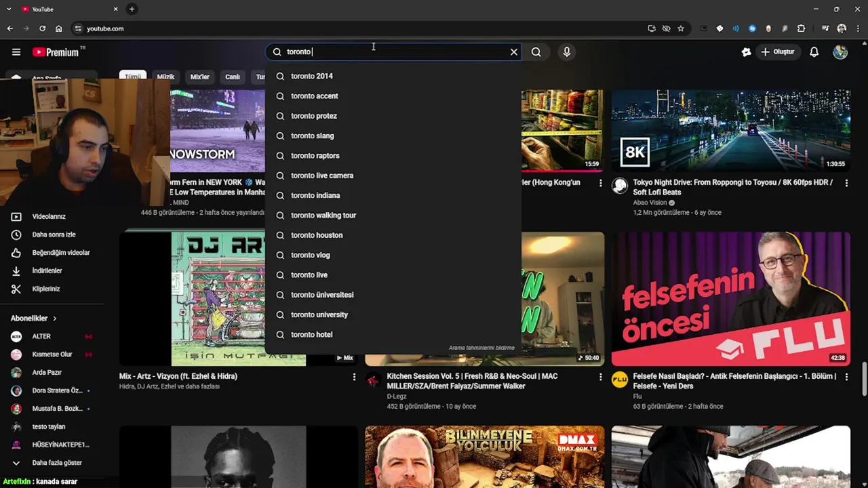This screenshot has height=488, width=868.
Task: Choose toronto university suggestion
Action: pos(393,314)
